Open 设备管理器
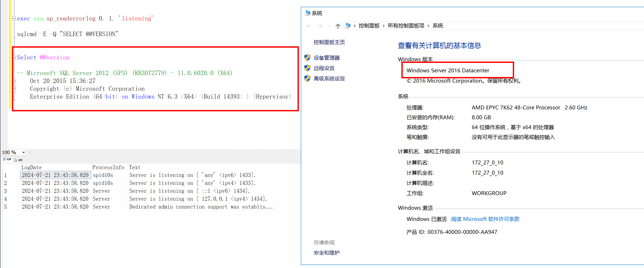Screen dimensions: 644x268 point(326,58)
